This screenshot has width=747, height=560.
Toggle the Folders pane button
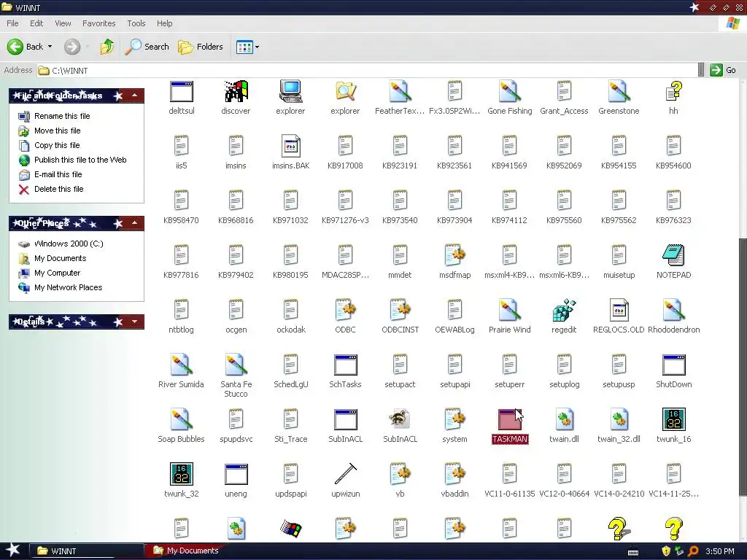tap(201, 47)
